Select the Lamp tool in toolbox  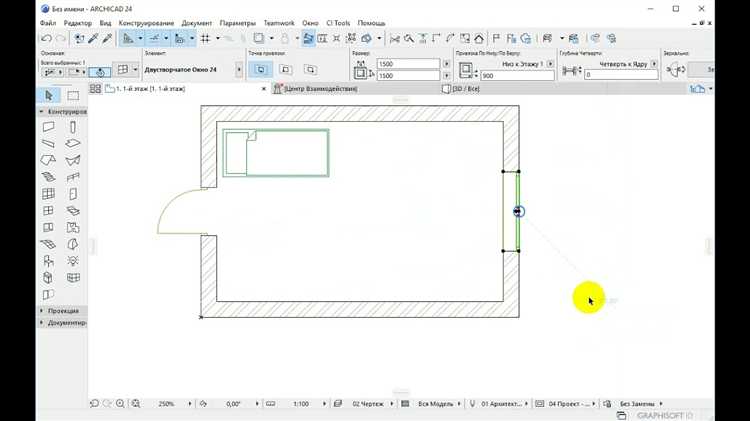click(x=73, y=261)
